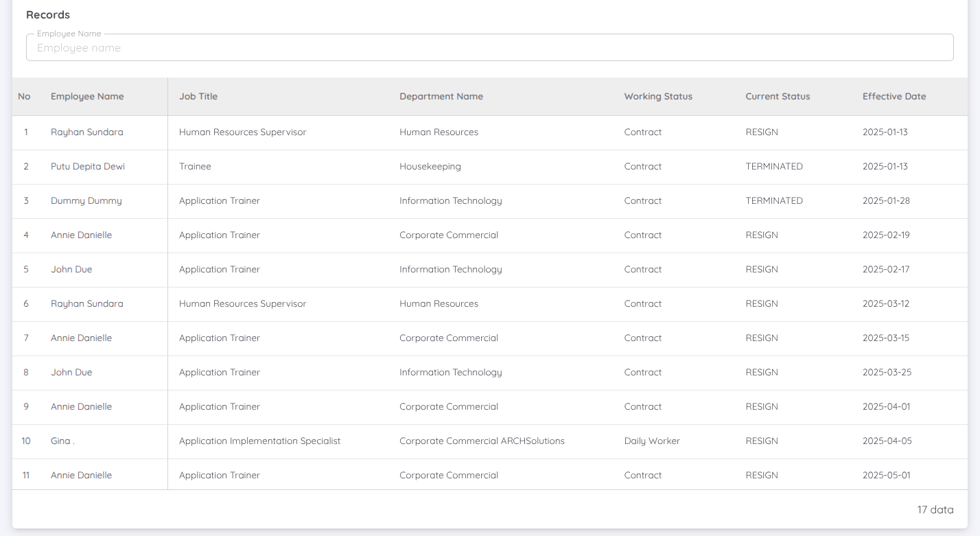Sort by Employee Name column header
The height and width of the screenshot is (536, 980).
pyautogui.click(x=87, y=97)
